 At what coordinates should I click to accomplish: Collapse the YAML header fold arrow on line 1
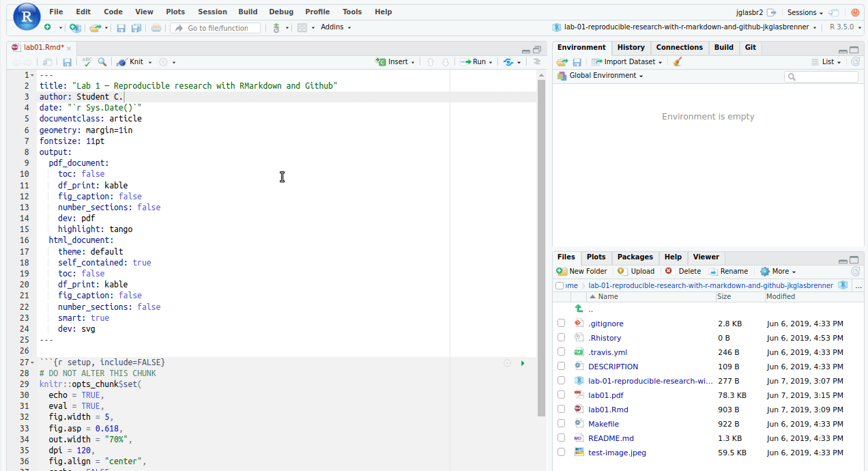point(32,75)
